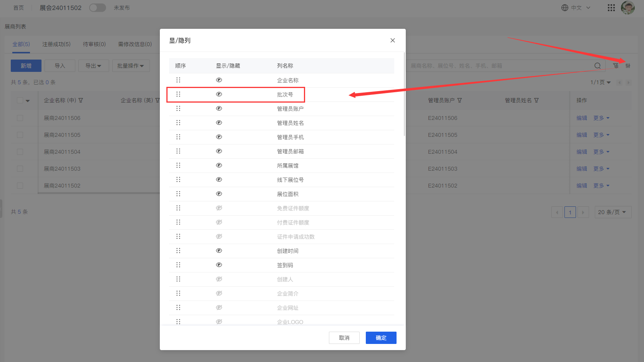The height and width of the screenshot is (362, 644).
Task: Click the drag handle beside 批次号
Action: point(178,94)
